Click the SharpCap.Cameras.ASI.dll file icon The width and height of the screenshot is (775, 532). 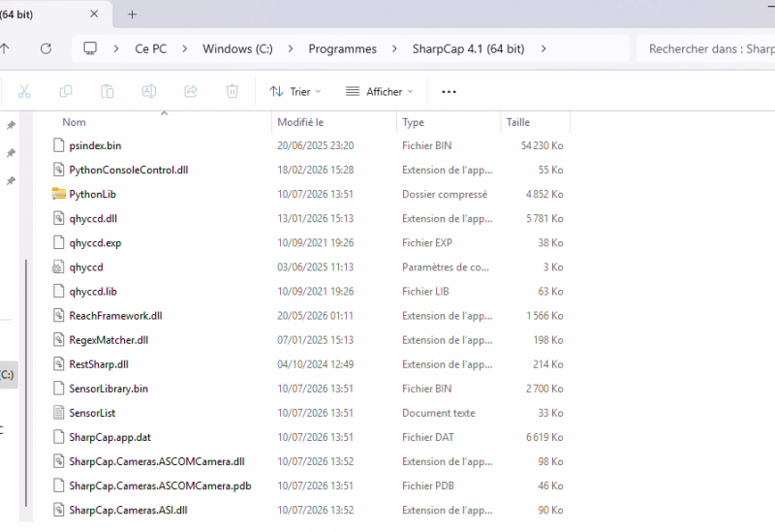[58, 510]
